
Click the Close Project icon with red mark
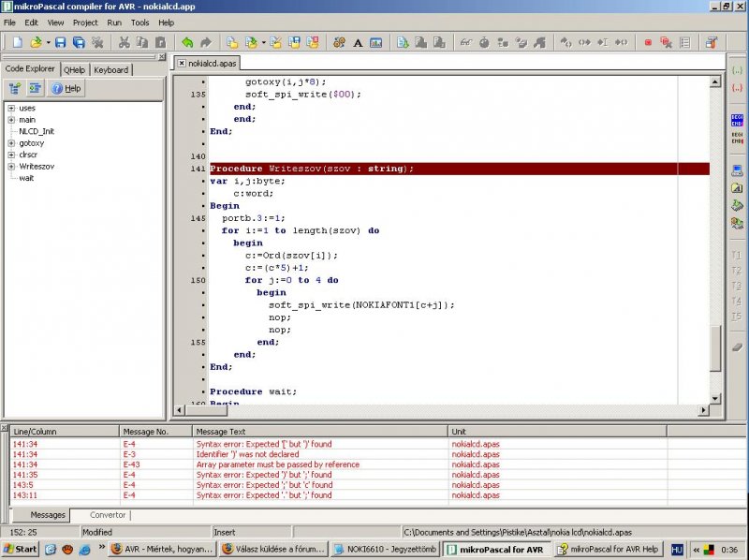click(x=313, y=42)
